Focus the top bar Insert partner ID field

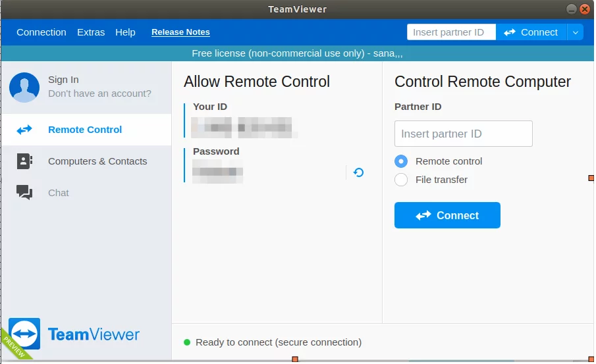pos(451,32)
